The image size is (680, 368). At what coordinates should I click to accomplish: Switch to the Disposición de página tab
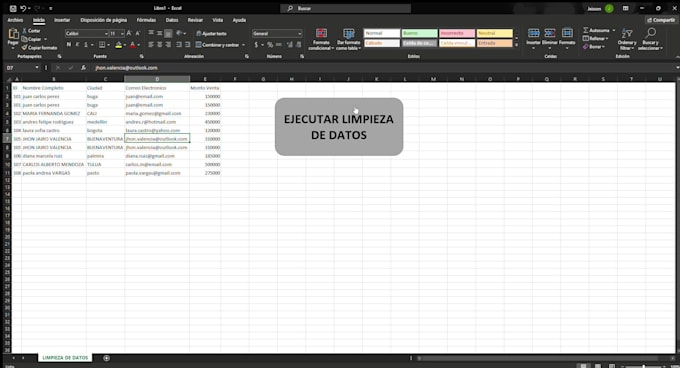click(x=104, y=20)
